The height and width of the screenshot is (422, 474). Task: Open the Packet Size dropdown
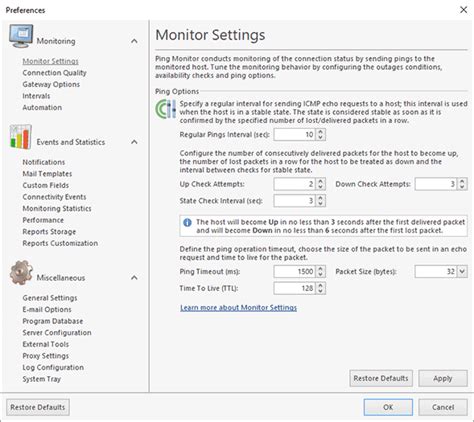(x=462, y=272)
